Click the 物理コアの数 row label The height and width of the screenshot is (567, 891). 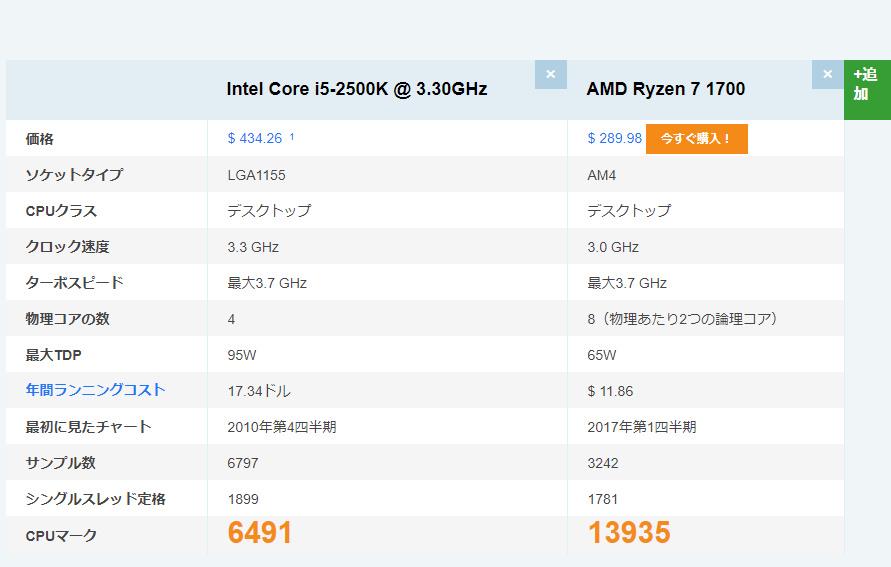pos(67,319)
